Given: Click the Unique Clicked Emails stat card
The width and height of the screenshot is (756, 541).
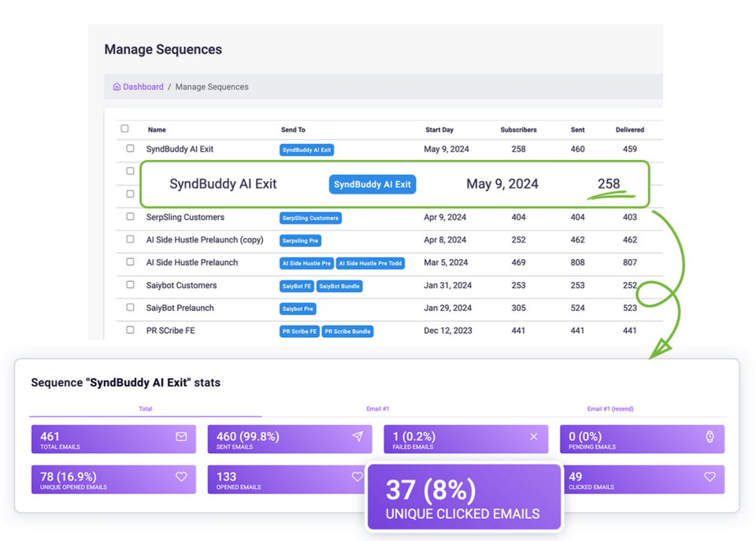Looking at the screenshot, I should (x=464, y=495).
